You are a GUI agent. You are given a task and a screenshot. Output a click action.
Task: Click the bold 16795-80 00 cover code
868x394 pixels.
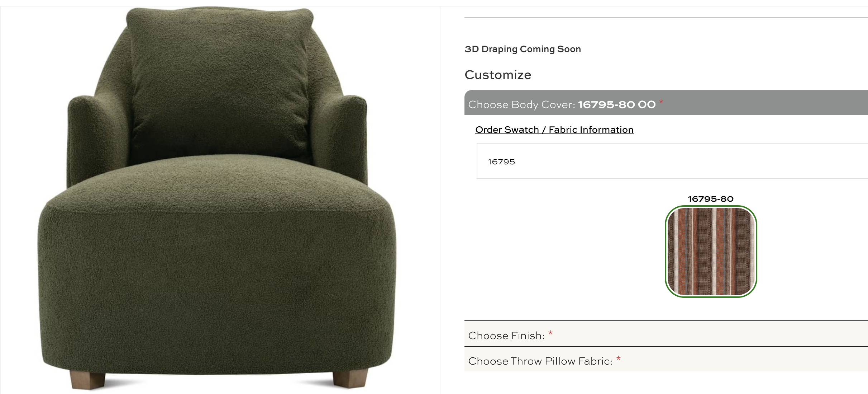pos(616,104)
